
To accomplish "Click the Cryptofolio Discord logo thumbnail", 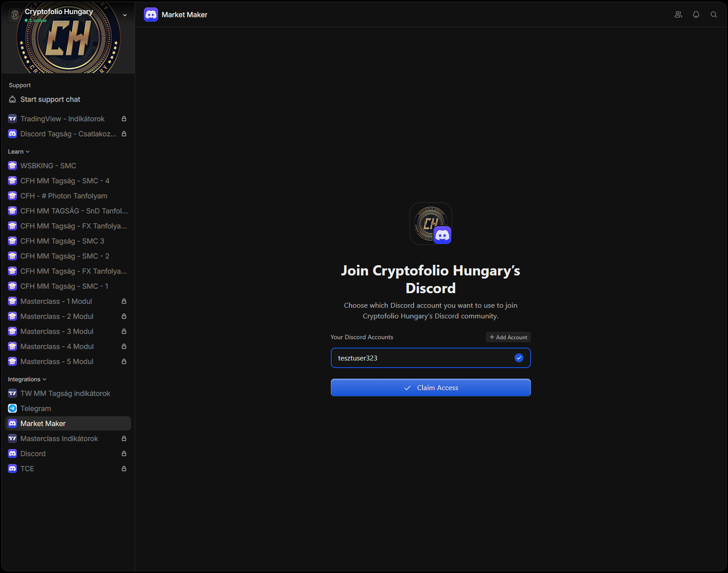I will (430, 223).
